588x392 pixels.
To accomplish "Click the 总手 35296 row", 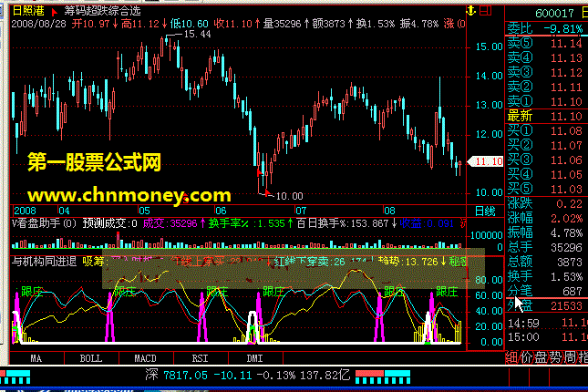I will (546, 247).
